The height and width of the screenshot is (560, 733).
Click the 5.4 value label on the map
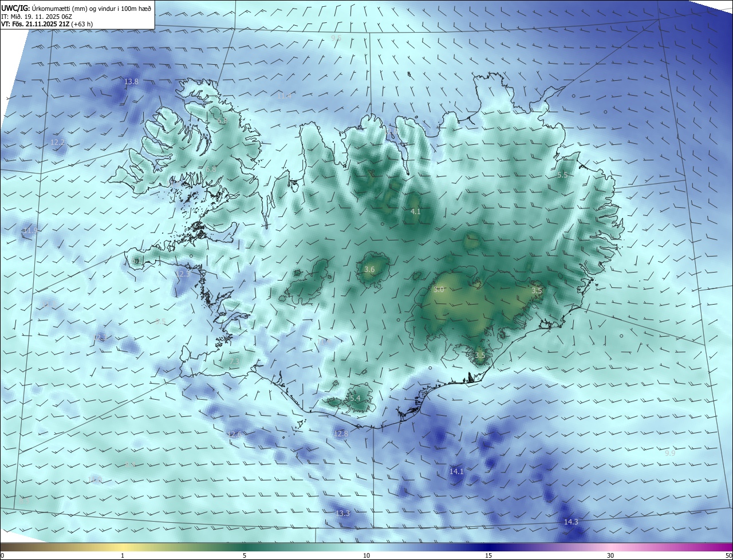coord(355,399)
